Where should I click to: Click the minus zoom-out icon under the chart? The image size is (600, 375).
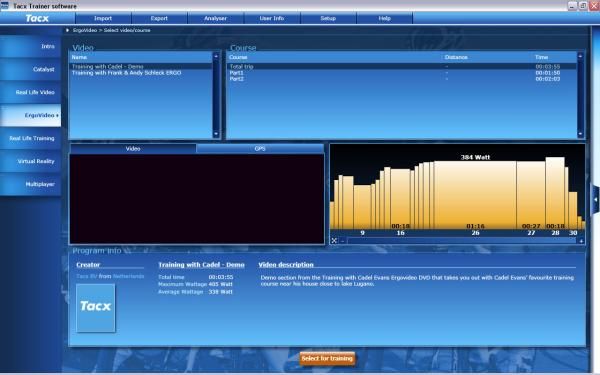pos(342,241)
